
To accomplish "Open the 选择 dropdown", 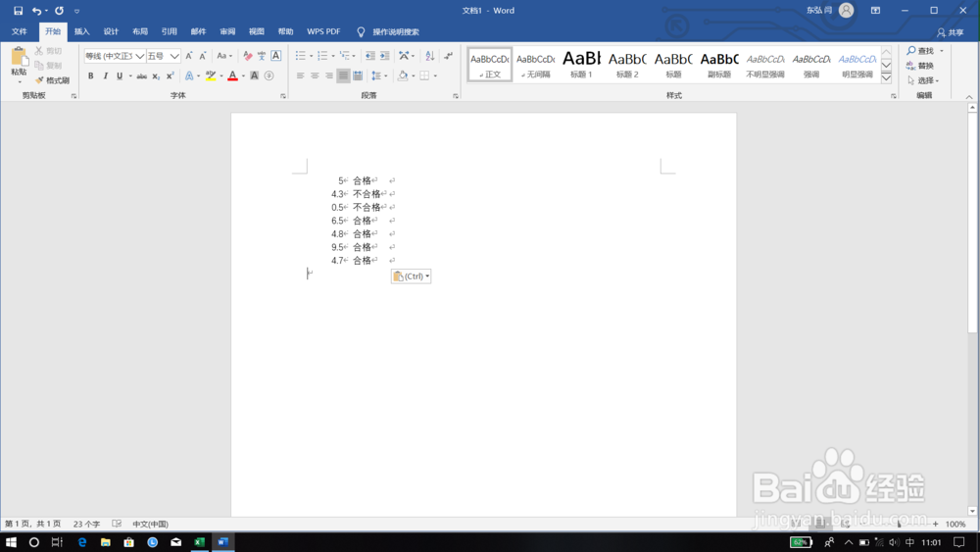I will pyautogui.click(x=923, y=80).
